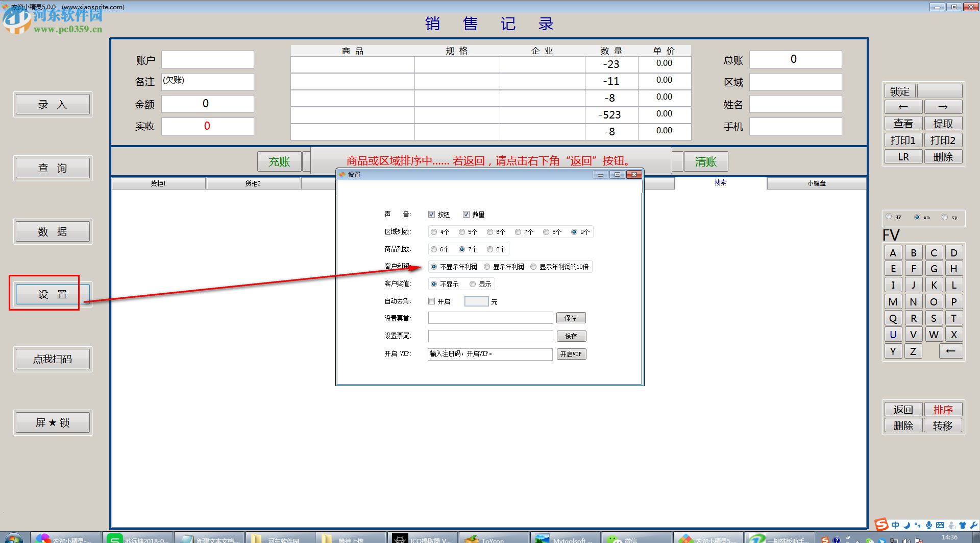Screen dimensions: 980x543
Task: Open ICO提取器 from the taskbar
Action: (422, 538)
